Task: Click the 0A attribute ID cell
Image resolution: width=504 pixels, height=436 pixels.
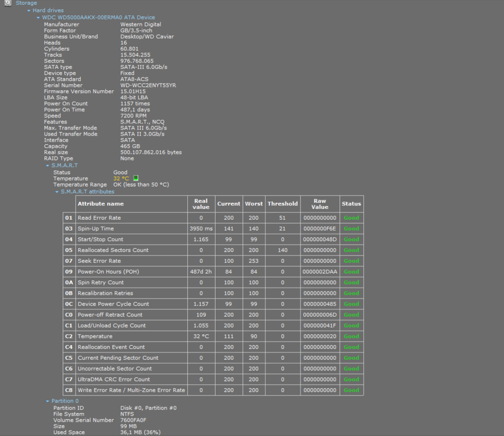Action: click(x=69, y=282)
